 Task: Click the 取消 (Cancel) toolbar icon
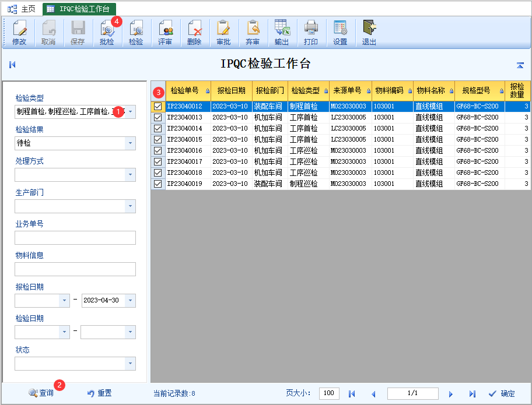(x=48, y=33)
